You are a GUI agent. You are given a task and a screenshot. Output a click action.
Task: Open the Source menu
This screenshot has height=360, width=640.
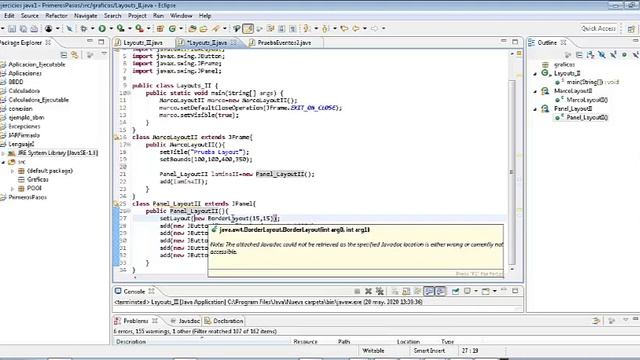[30, 16]
